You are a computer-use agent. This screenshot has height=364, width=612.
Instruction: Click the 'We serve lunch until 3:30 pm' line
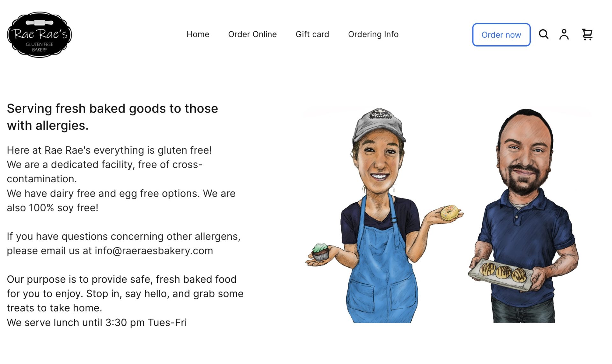(97, 323)
